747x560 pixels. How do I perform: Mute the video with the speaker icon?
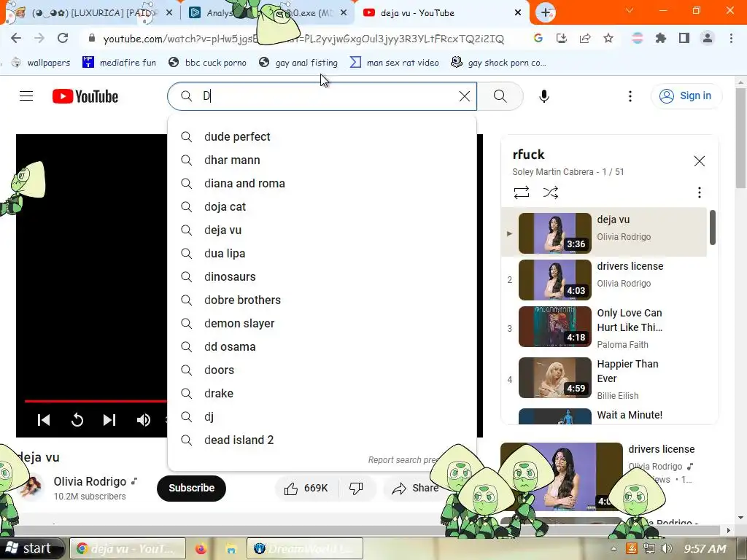click(x=143, y=419)
